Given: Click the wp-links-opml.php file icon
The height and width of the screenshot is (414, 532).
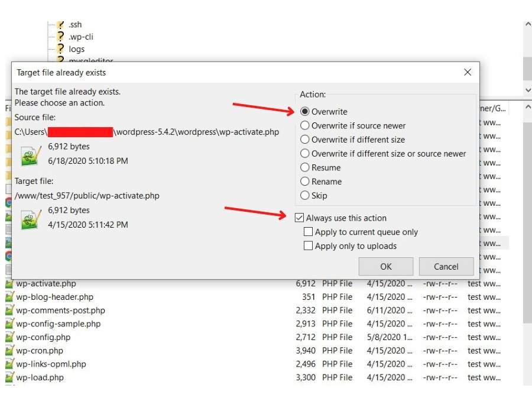Looking at the screenshot, I should point(9,364).
